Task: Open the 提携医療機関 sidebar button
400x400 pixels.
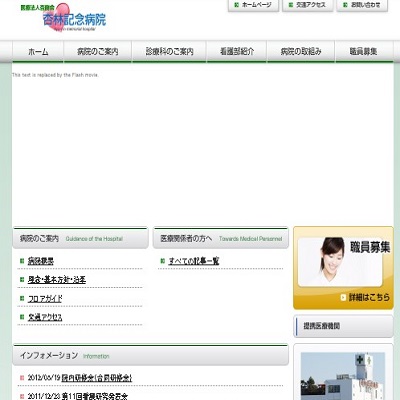Action: point(343,326)
